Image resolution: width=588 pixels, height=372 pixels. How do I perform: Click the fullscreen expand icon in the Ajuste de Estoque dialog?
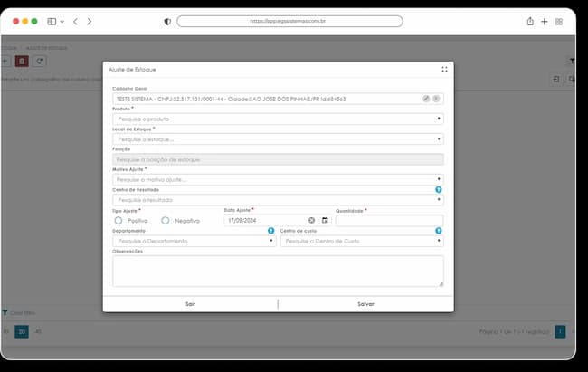[x=444, y=70]
